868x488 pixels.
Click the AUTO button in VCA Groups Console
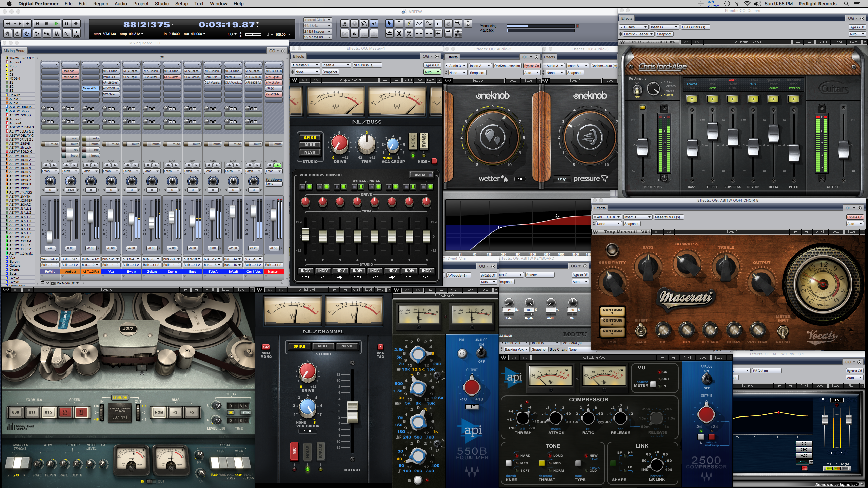click(x=421, y=175)
